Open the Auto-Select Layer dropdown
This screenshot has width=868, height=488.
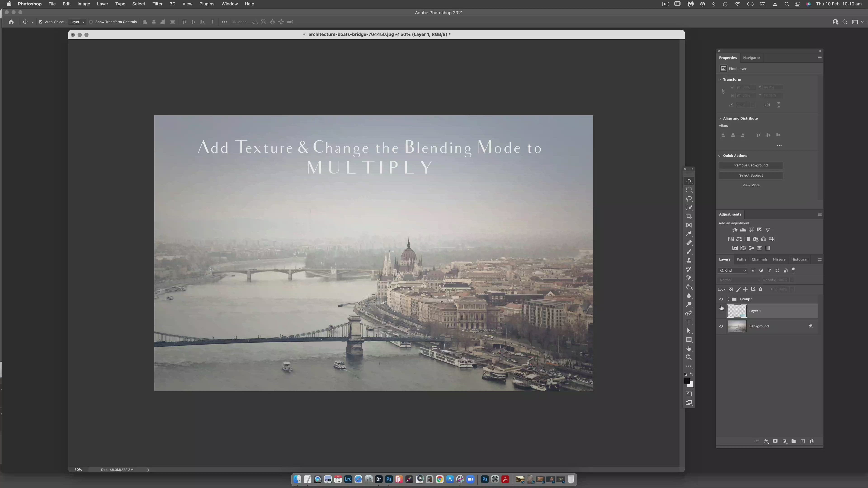pos(77,22)
